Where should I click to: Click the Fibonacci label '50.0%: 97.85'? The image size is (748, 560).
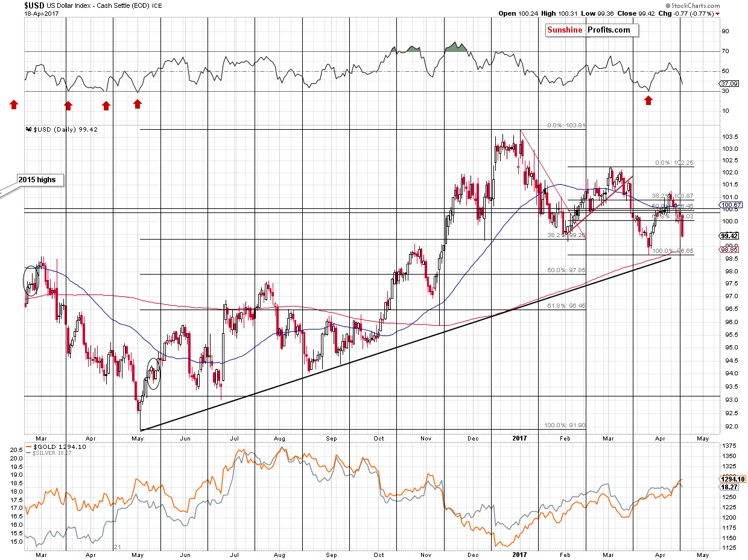click(x=566, y=270)
